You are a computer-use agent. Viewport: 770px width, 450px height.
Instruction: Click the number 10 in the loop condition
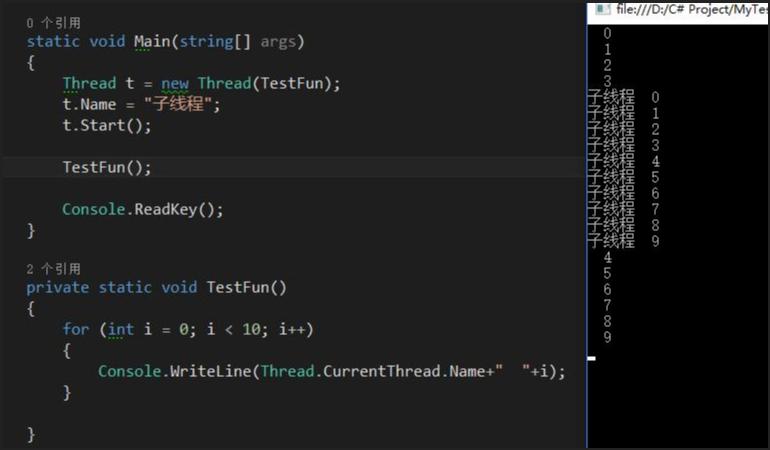tap(251, 329)
